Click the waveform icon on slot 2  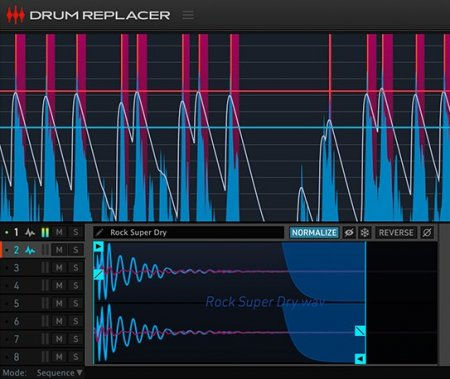pos(30,250)
